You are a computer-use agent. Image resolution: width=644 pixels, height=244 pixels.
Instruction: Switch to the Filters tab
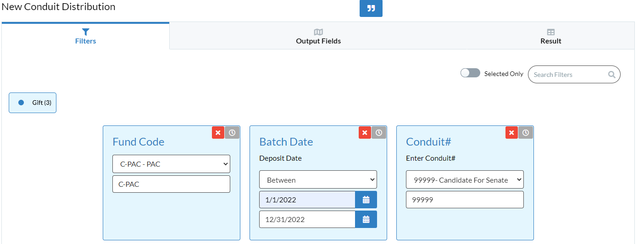85,36
